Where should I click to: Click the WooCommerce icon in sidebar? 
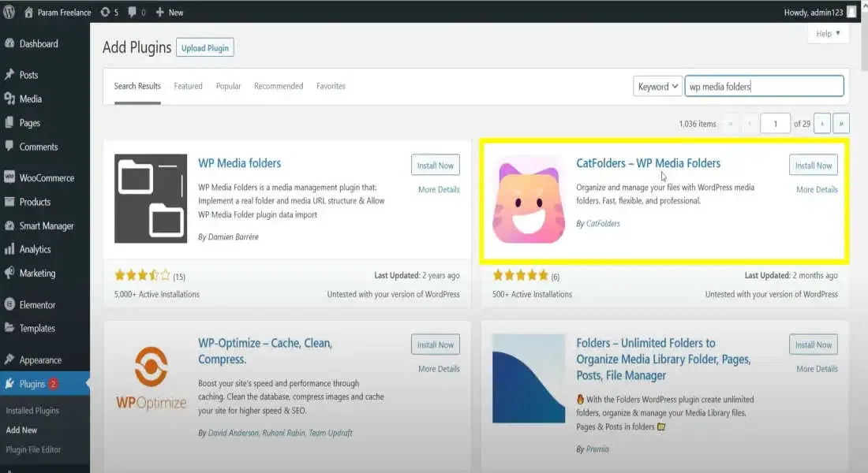[9, 177]
